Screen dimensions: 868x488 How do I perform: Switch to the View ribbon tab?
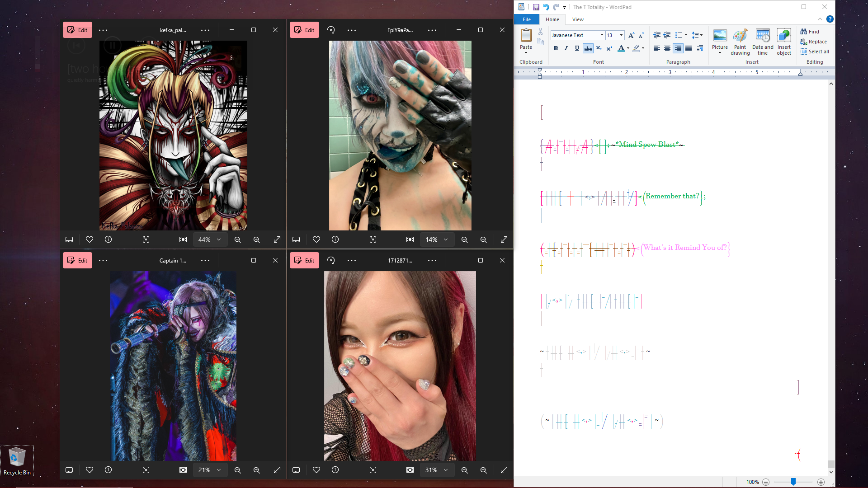pos(578,19)
